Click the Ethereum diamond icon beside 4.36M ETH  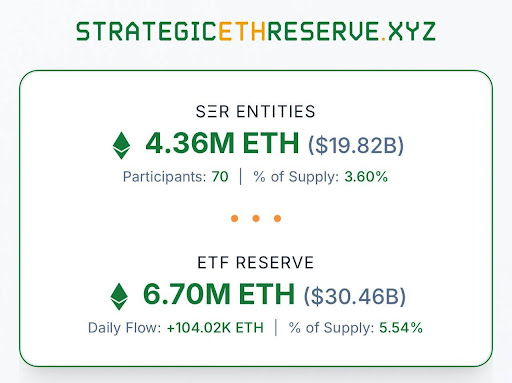(121, 146)
